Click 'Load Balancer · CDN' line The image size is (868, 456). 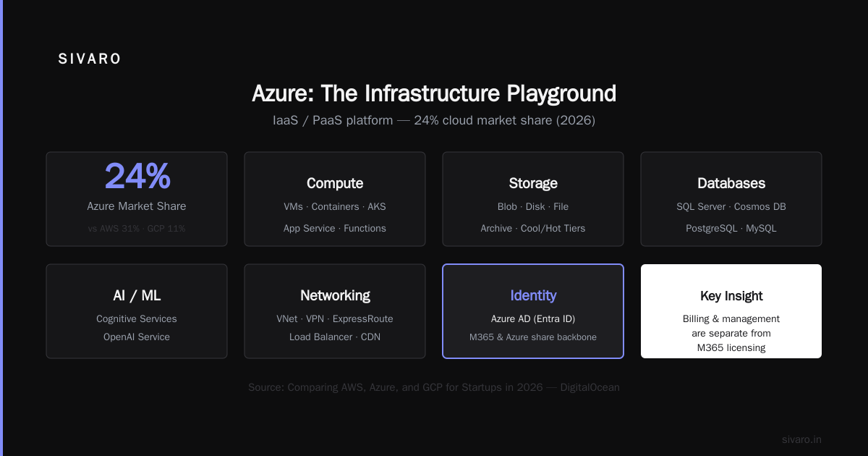[x=335, y=337]
